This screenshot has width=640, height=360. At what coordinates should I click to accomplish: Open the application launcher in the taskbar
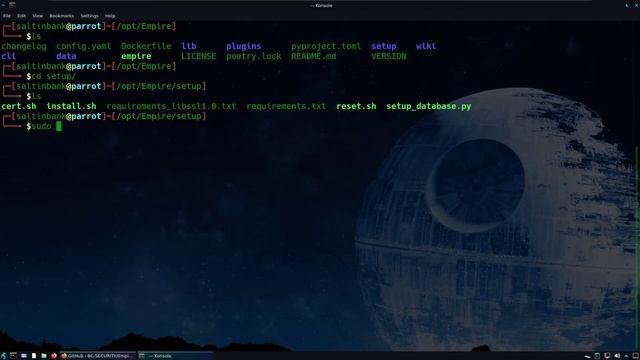pyautogui.click(x=4, y=356)
